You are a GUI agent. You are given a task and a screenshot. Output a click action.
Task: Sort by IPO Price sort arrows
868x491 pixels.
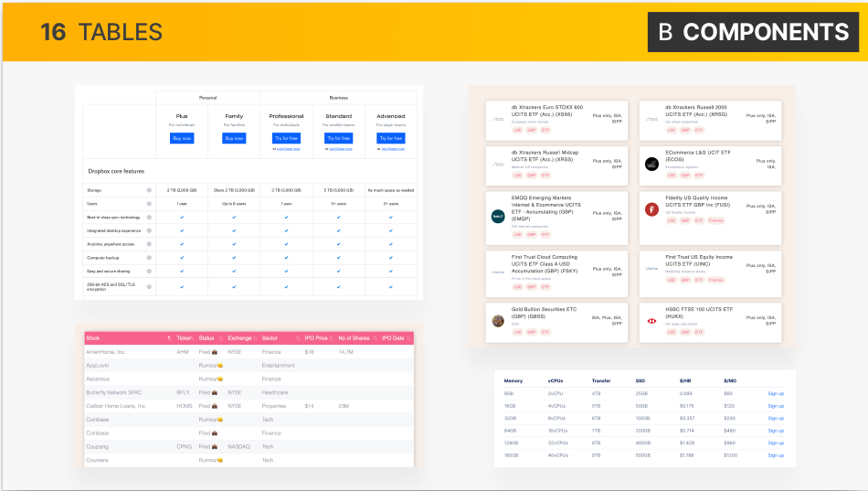332,338
